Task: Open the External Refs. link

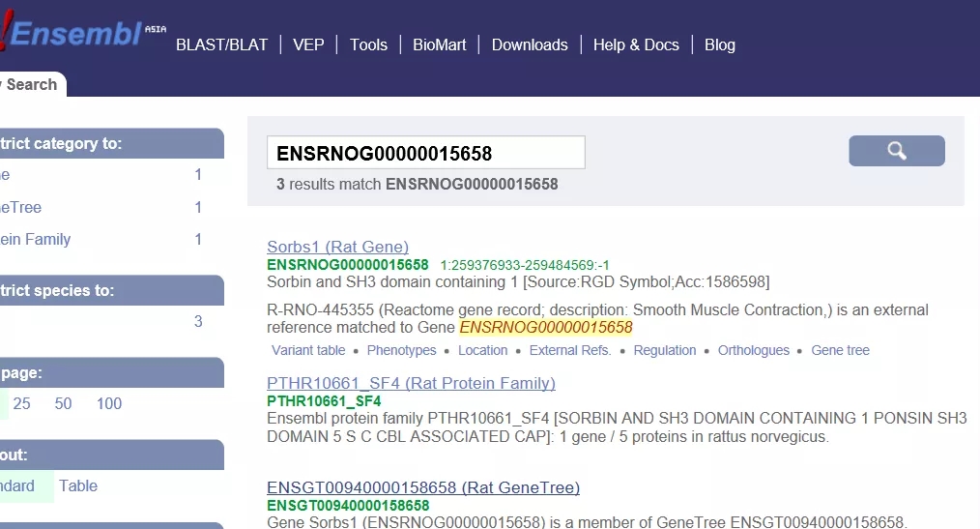Action: coord(570,350)
